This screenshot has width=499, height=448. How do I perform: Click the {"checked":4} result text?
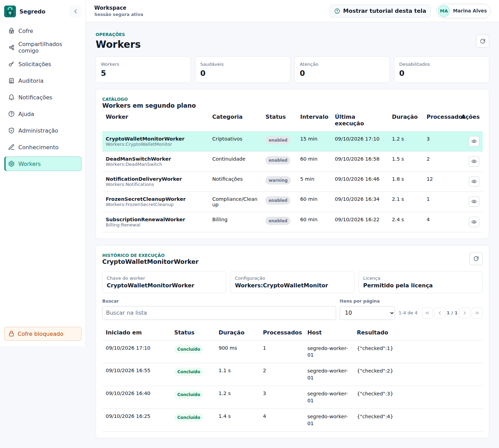(375, 416)
